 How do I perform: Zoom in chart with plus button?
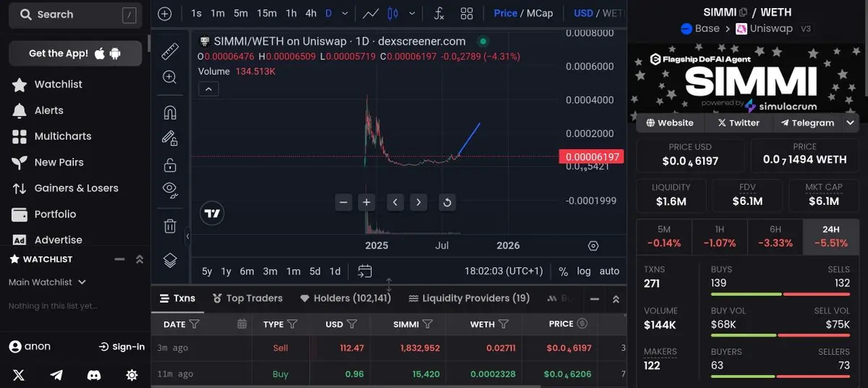coord(367,203)
